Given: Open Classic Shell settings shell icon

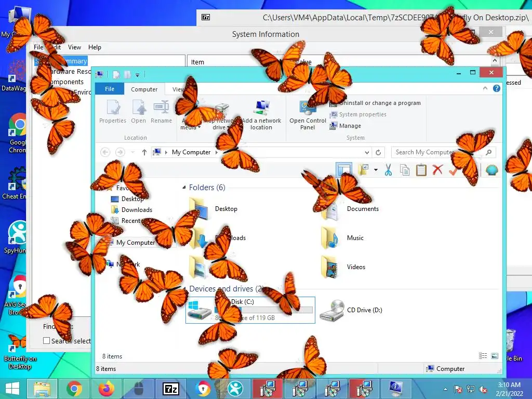Looking at the screenshot, I should (x=491, y=170).
